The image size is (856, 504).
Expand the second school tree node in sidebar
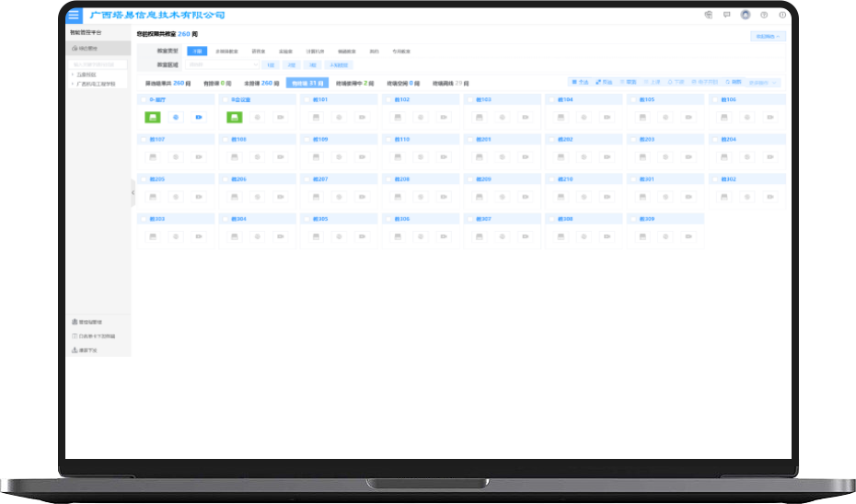(x=73, y=84)
